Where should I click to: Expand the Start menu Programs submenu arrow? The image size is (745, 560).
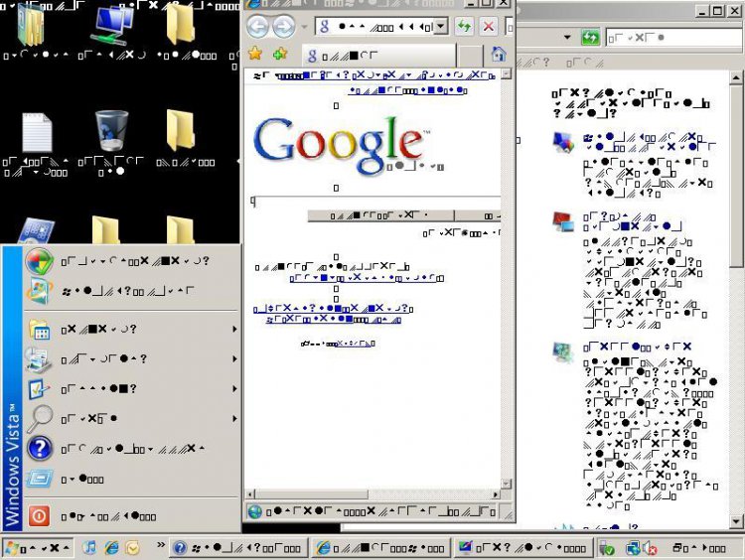[234, 329]
